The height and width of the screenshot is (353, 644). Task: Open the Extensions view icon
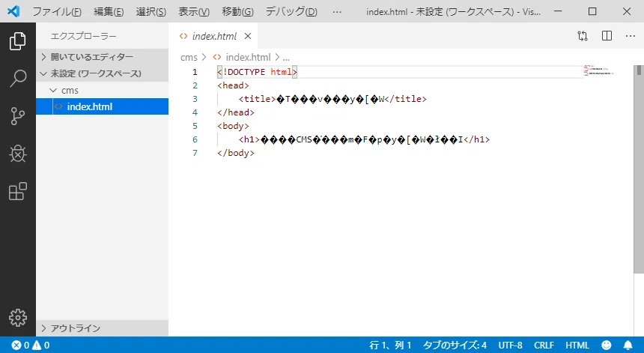pyautogui.click(x=18, y=192)
